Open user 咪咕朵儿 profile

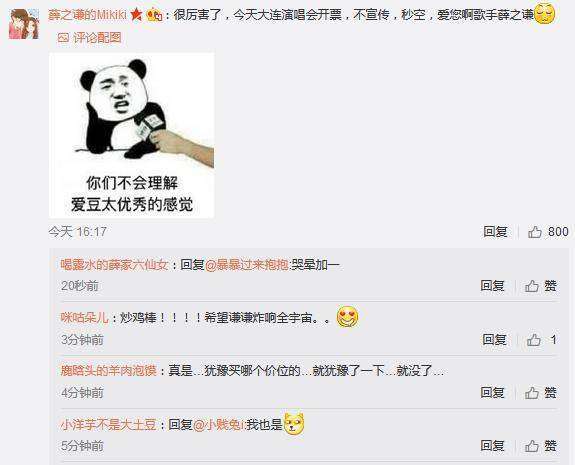point(84,318)
